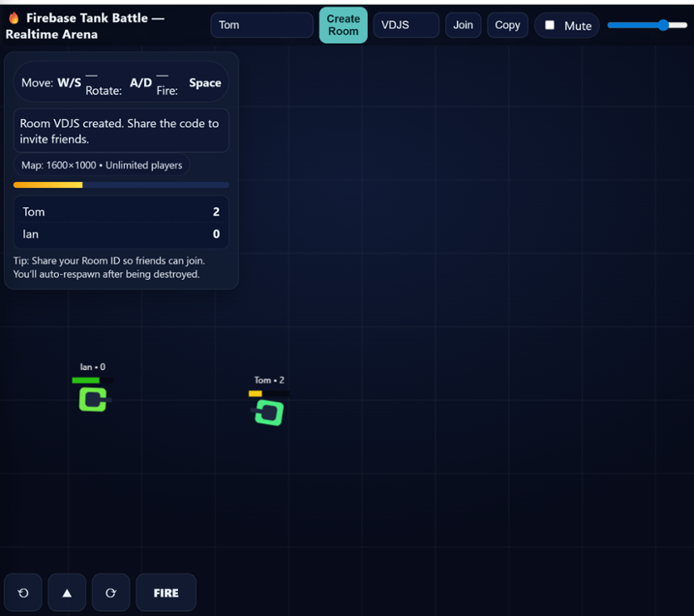Click the volume slider handle
The height and width of the screenshot is (616, 694).
coord(662,24)
